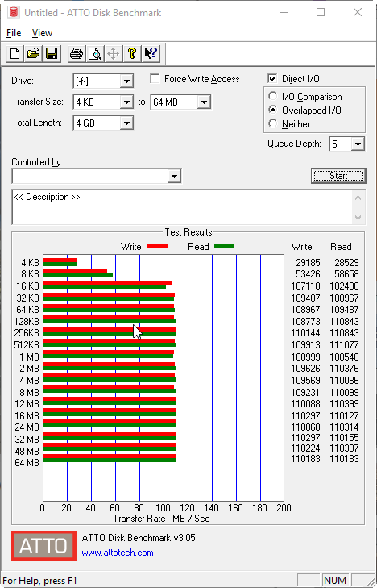Click the Transfer Rate axis label
The height and width of the screenshot is (588, 377).
click(x=161, y=519)
